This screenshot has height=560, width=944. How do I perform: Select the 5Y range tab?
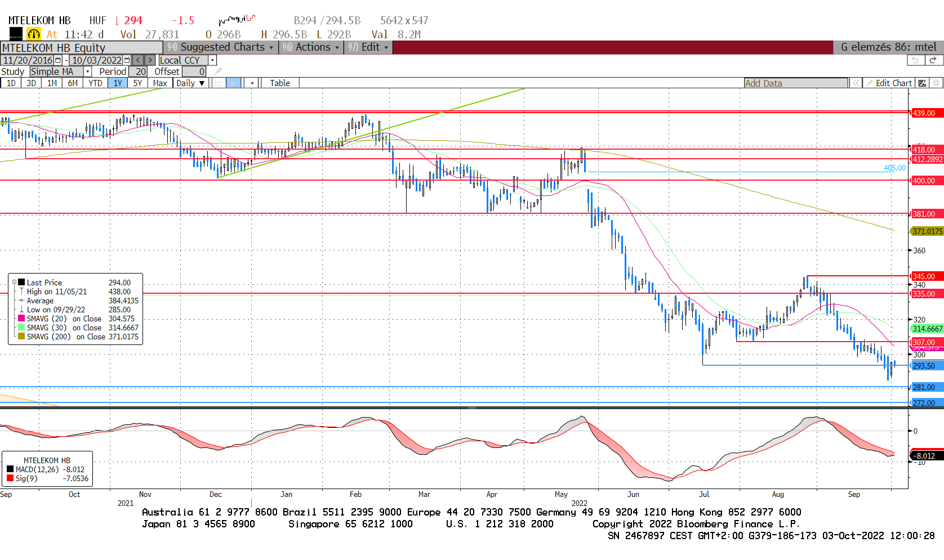137,83
